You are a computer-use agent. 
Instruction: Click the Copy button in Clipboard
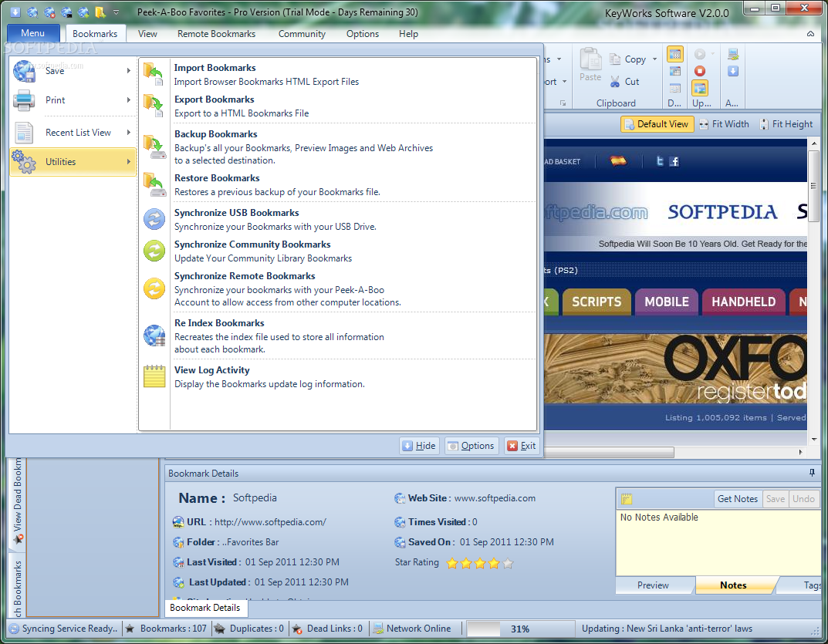coord(628,59)
